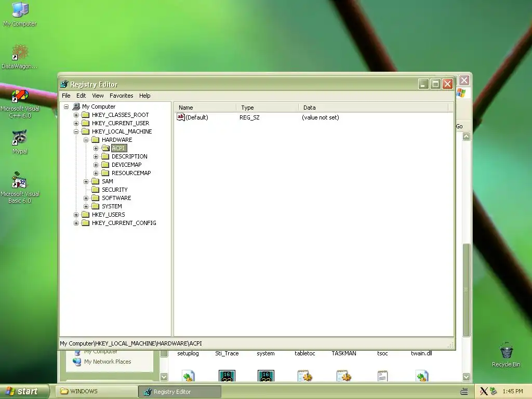Switch to WINDOWS taskbar button
This screenshot has width=532, height=399.
pos(96,391)
